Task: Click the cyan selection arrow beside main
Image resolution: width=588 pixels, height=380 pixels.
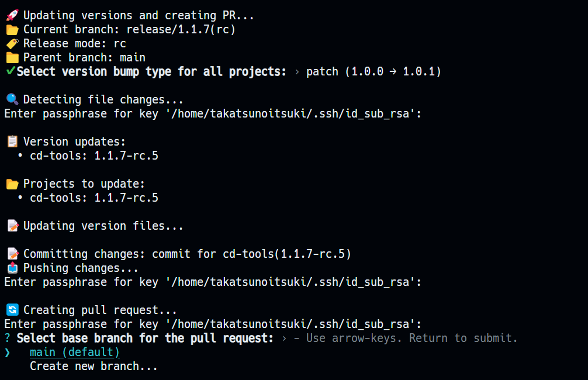Action: click(x=8, y=353)
